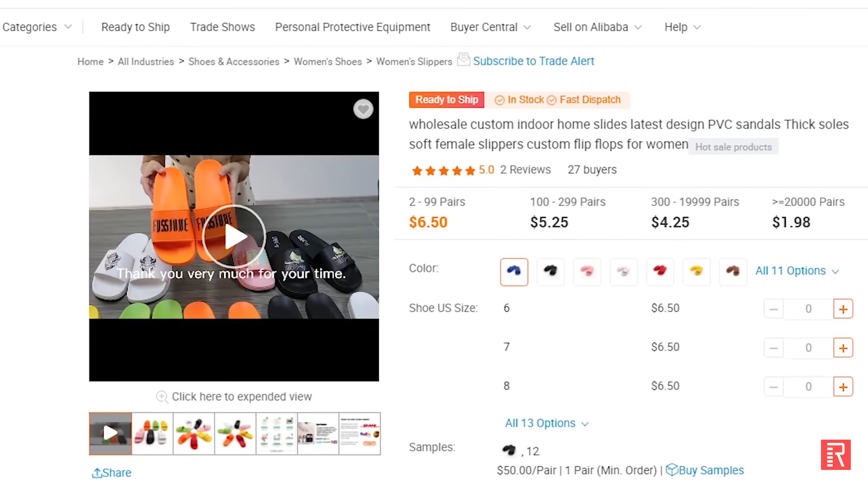This screenshot has width=868, height=488.
Task: Expand All 11 Options color list
Action: (797, 271)
